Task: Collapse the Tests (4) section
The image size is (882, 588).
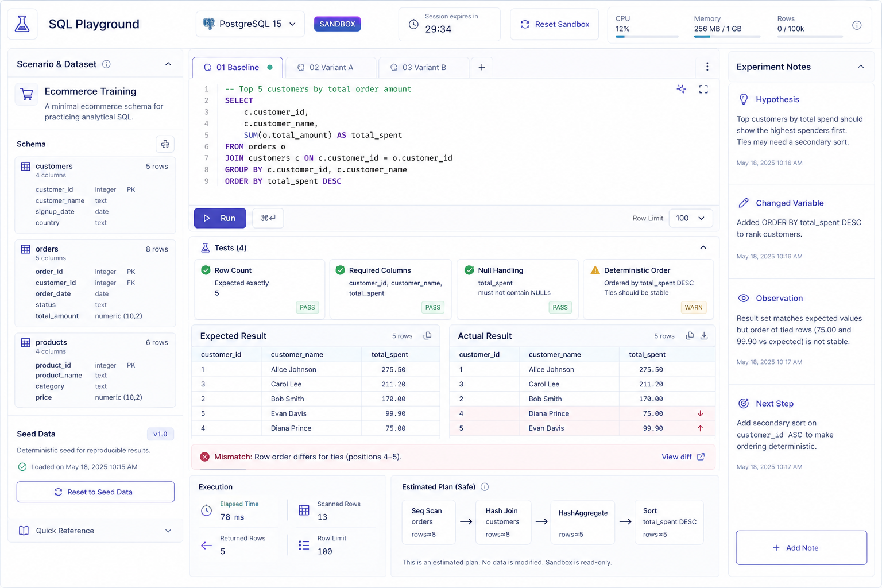Action: tap(703, 247)
